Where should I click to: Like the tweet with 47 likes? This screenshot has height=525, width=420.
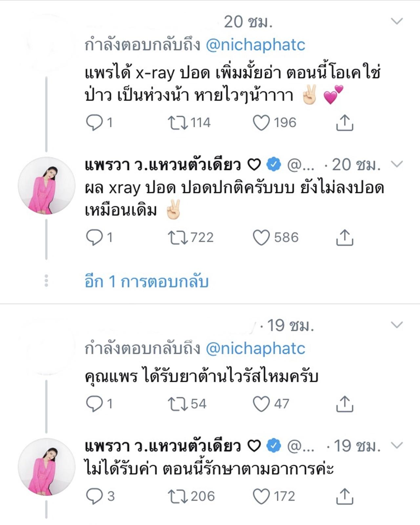(x=261, y=404)
